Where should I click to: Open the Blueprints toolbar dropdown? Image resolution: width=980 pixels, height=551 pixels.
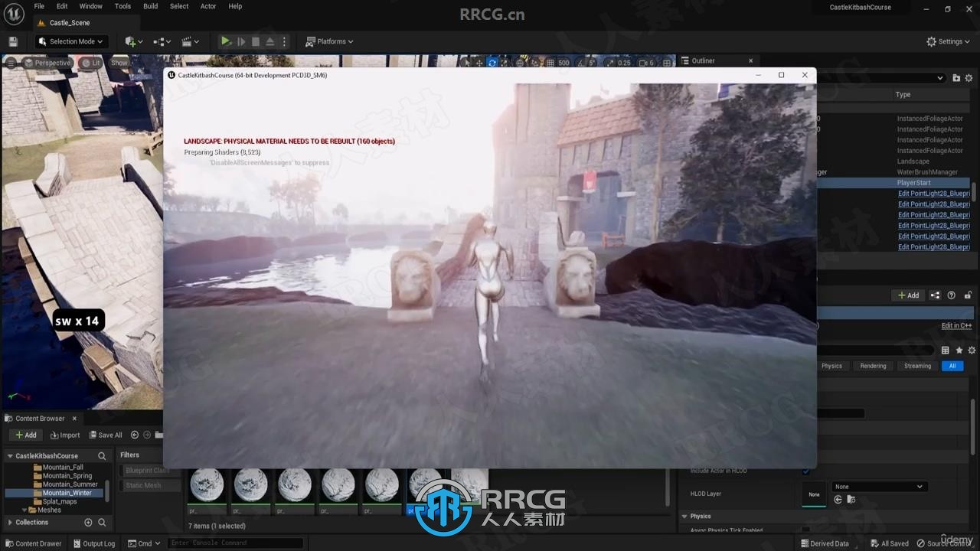point(162,41)
